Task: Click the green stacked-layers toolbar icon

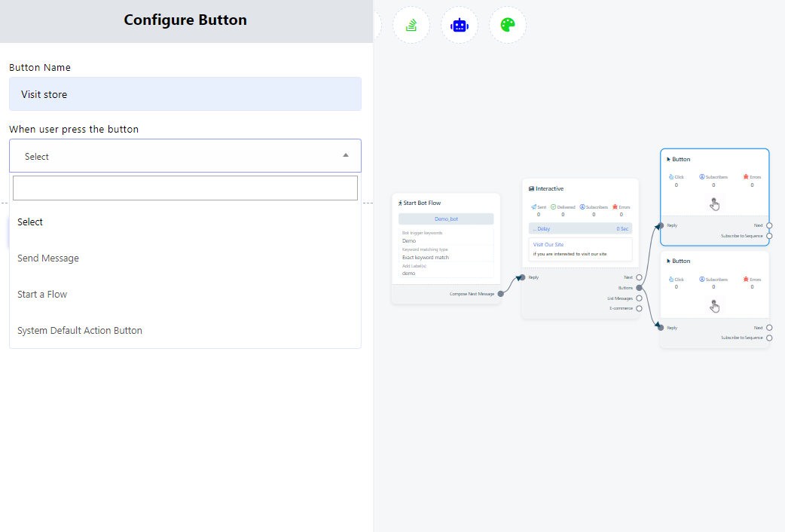Action: click(411, 25)
